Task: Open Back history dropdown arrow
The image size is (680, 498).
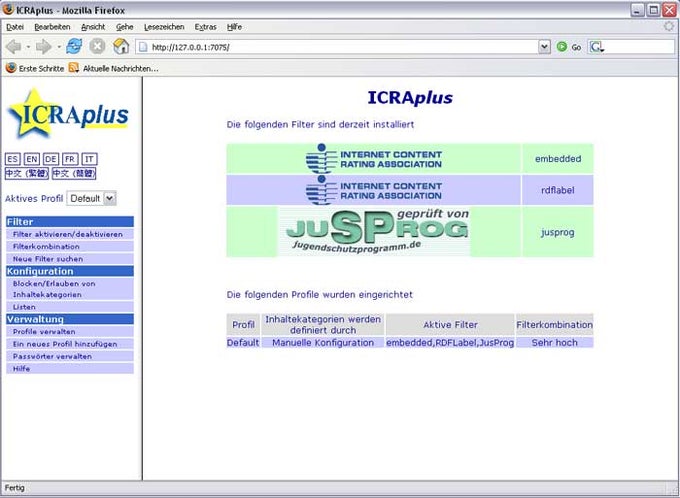Action: point(28,47)
